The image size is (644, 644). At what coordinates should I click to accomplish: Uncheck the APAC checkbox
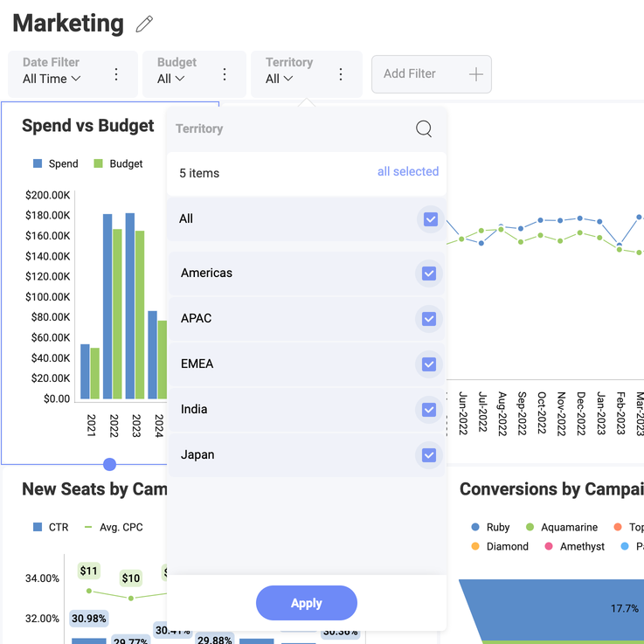(x=429, y=319)
